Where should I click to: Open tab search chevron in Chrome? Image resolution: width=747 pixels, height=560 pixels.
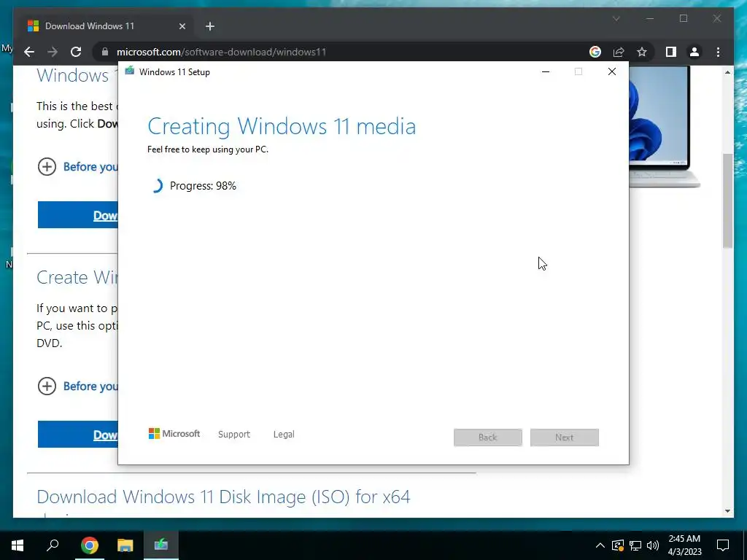click(x=616, y=18)
